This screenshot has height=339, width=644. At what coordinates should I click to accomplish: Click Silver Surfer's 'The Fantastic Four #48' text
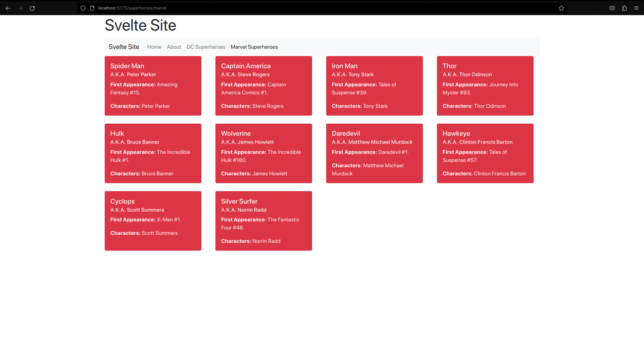(x=260, y=224)
